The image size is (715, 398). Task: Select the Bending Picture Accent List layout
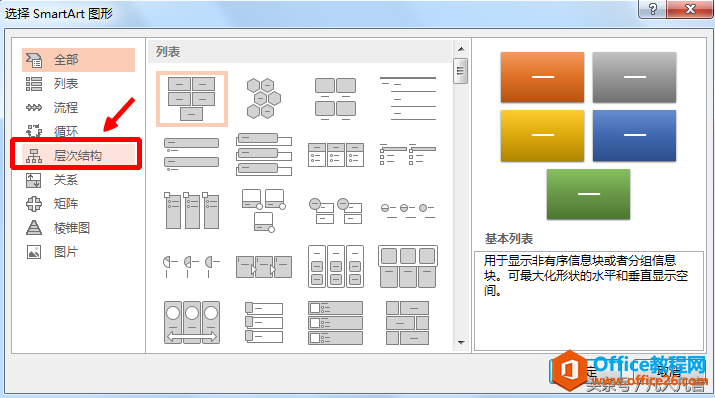pyautogui.click(x=264, y=210)
